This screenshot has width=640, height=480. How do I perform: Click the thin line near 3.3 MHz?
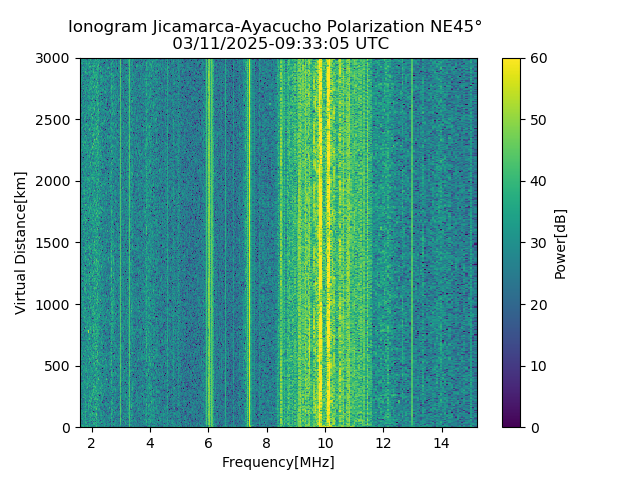tap(129, 243)
